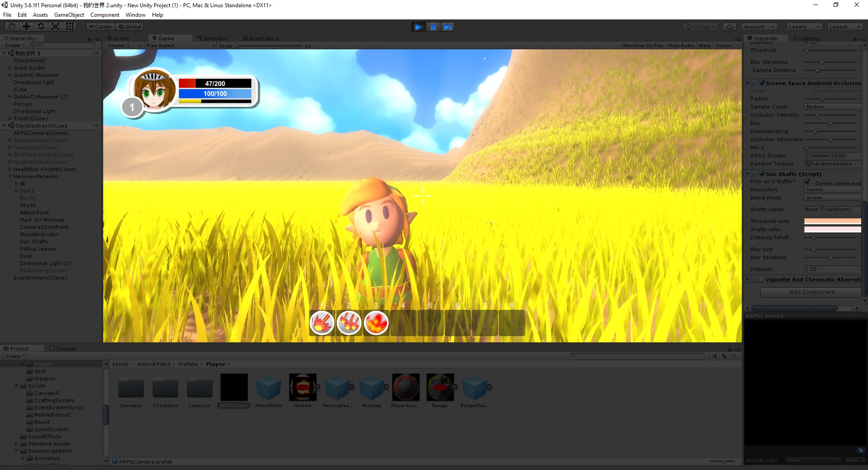Click the Threshold color swatch

[x=832, y=221]
